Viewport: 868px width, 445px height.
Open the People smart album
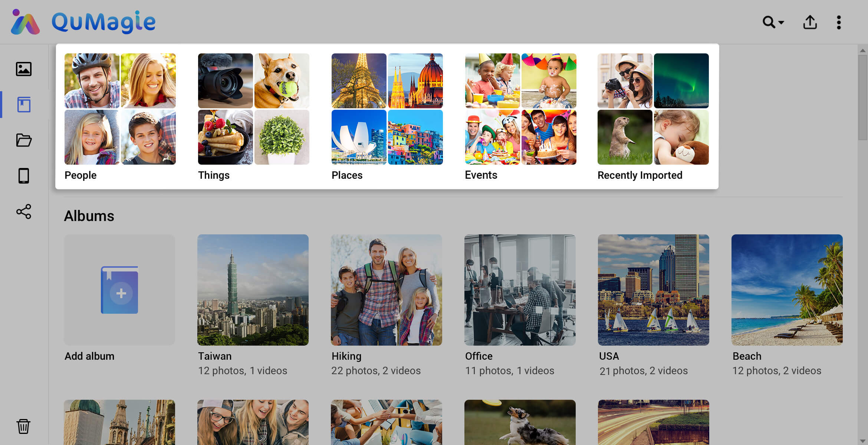coord(120,109)
